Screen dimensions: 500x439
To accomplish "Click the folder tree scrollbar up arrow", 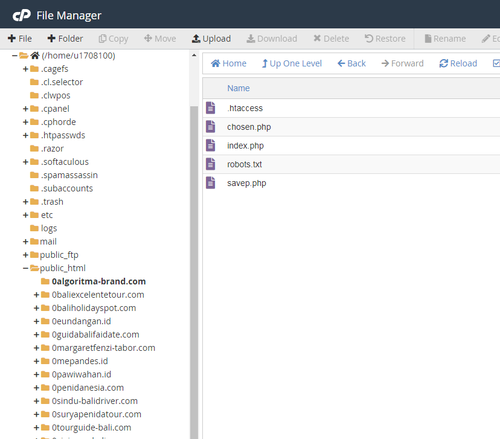I will (194, 55).
